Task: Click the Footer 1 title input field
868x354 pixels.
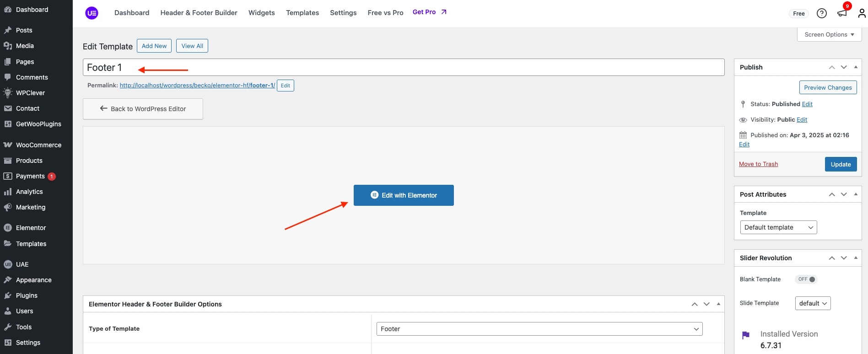Action: tap(403, 68)
